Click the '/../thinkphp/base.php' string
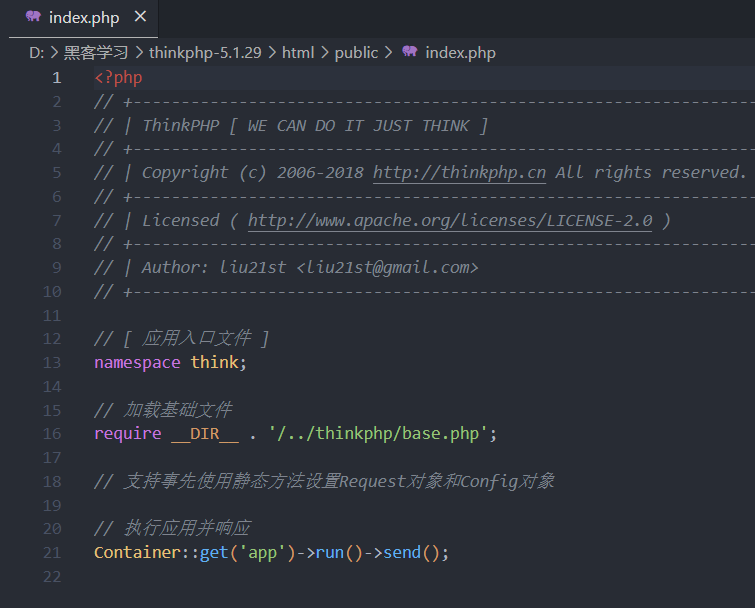This screenshot has height=608, width=755. point(377,433)
